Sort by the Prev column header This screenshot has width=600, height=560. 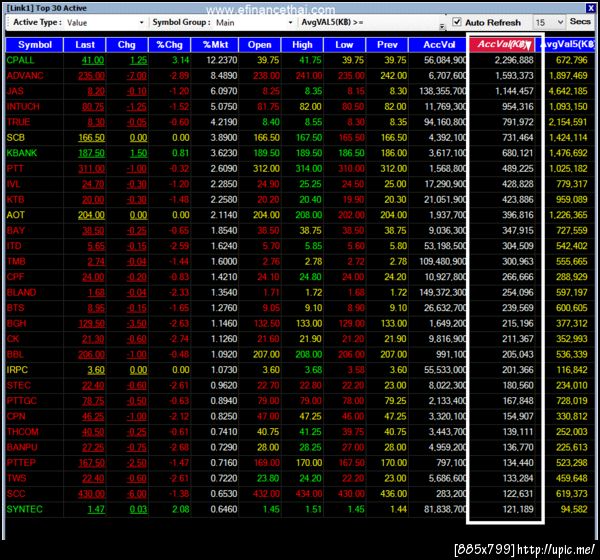pos(387,45)
